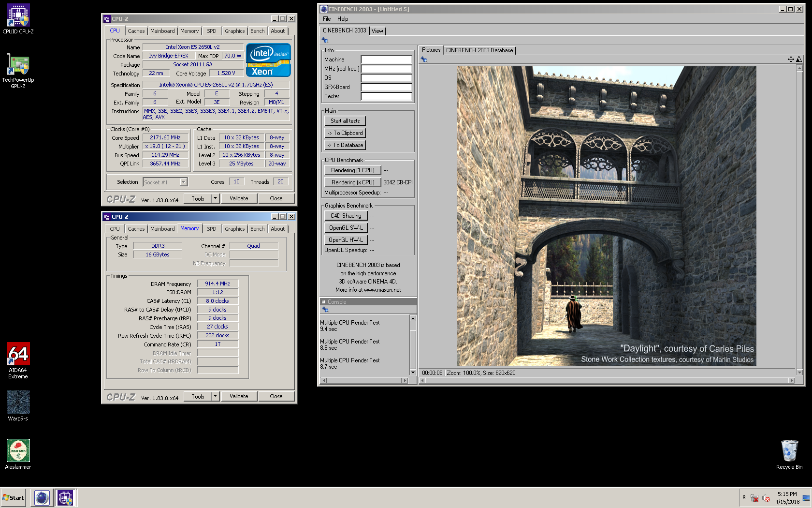
Task: Open the Socket #1 selection dropdown
Action: 183,182
